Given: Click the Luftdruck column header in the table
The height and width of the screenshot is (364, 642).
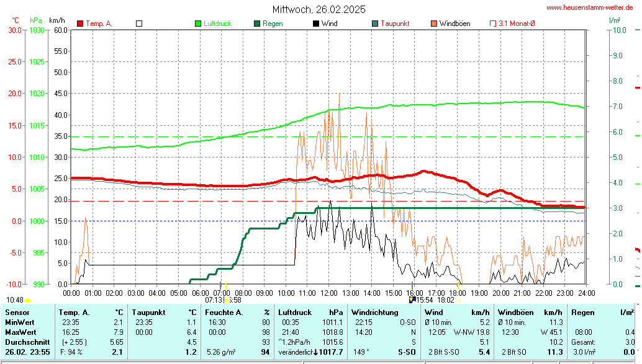Looking at the screenshot, I should click(x=294, y=312).
